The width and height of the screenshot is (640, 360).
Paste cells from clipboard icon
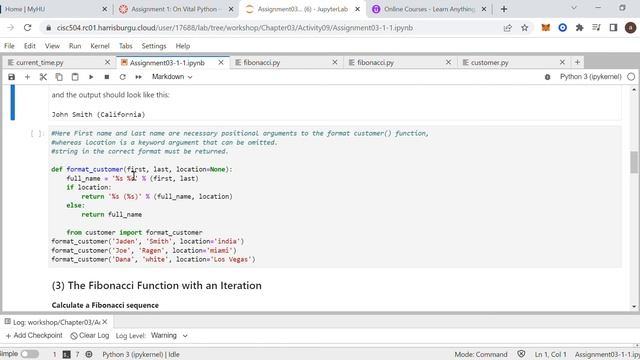tap(75, 77)
